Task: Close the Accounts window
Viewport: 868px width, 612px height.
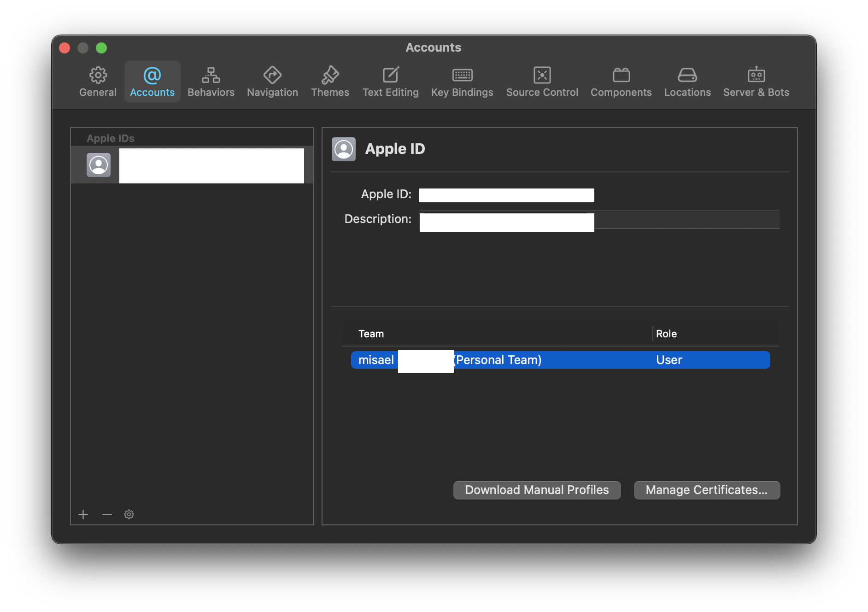Action: (65, 48)
